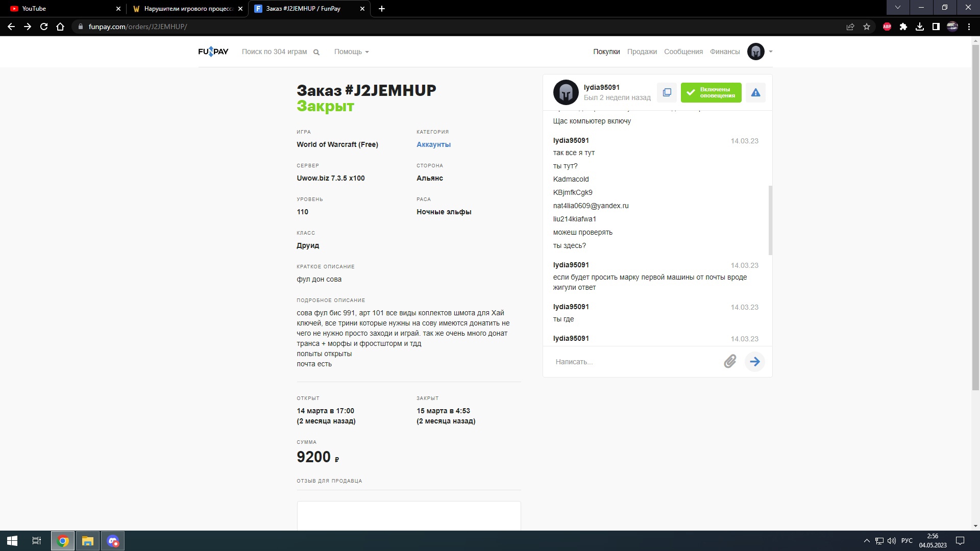The image size is (980, 551).
Task: Select the email nat4lia0609@yandex.ru message
Action: 591,206
